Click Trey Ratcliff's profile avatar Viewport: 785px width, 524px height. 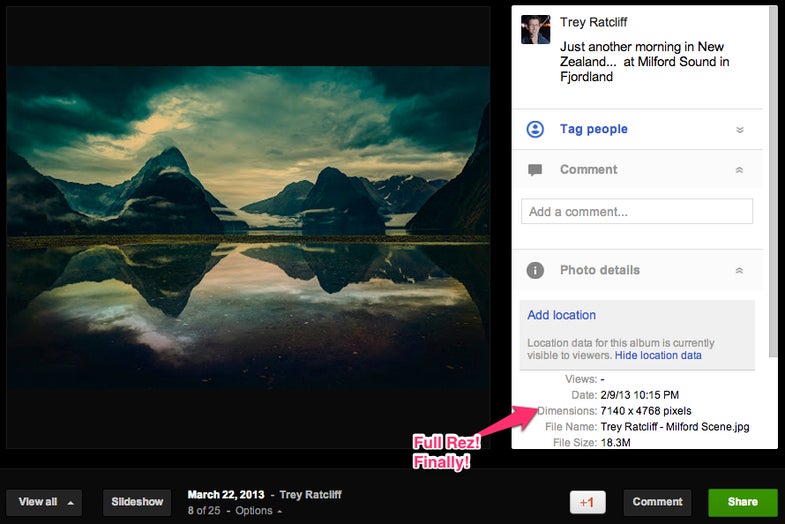coord(535,30)
